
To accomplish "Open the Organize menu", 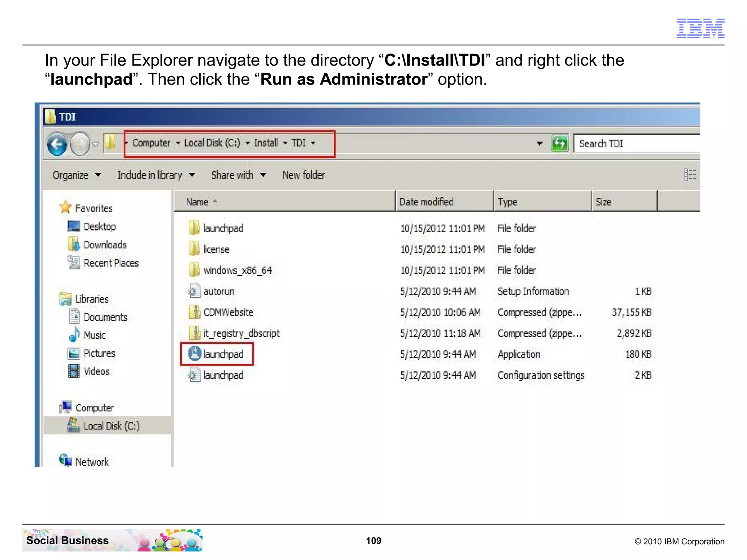I will pos(77,175).
